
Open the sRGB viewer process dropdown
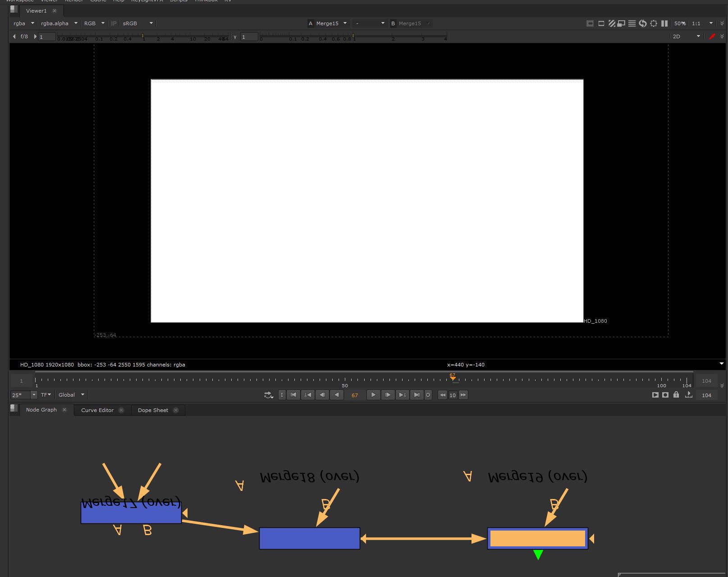(138, 23)
